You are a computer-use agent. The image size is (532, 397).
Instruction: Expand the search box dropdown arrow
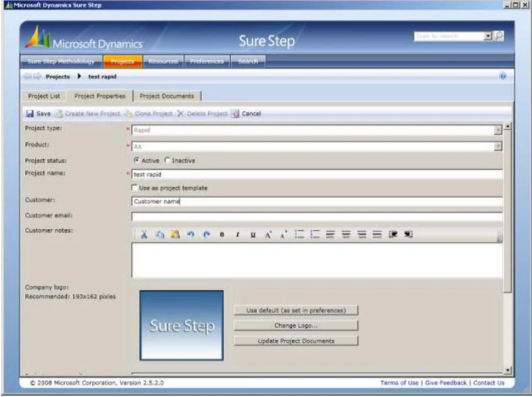[x=487, y=36]
